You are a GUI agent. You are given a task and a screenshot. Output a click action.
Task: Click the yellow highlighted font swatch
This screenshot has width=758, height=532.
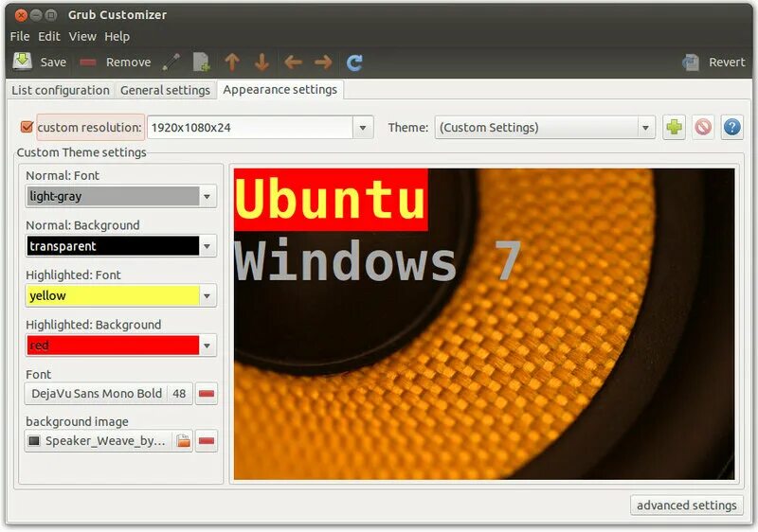pos(113,296)
